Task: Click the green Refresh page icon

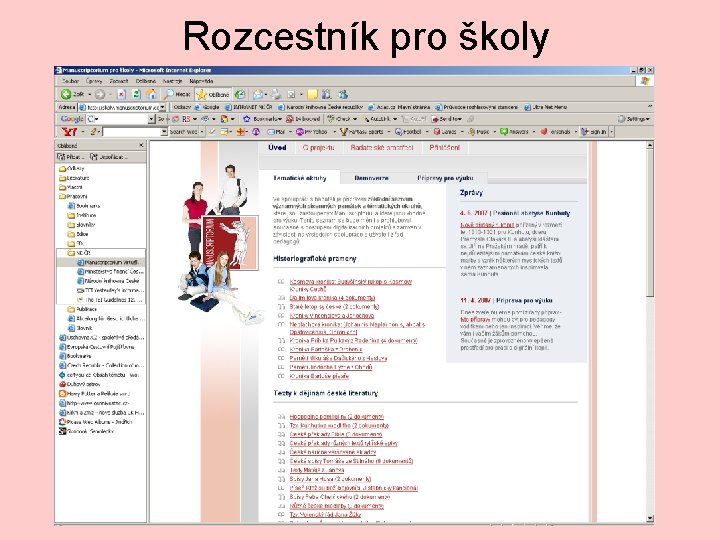Action: (136, 94)
